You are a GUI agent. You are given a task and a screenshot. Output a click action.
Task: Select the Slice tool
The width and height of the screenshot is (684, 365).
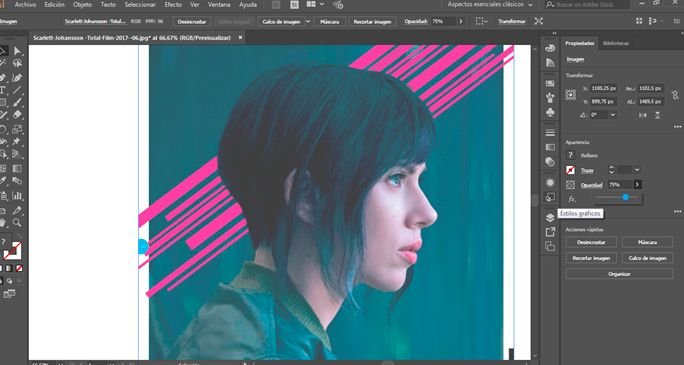click(x=17, y=211)
